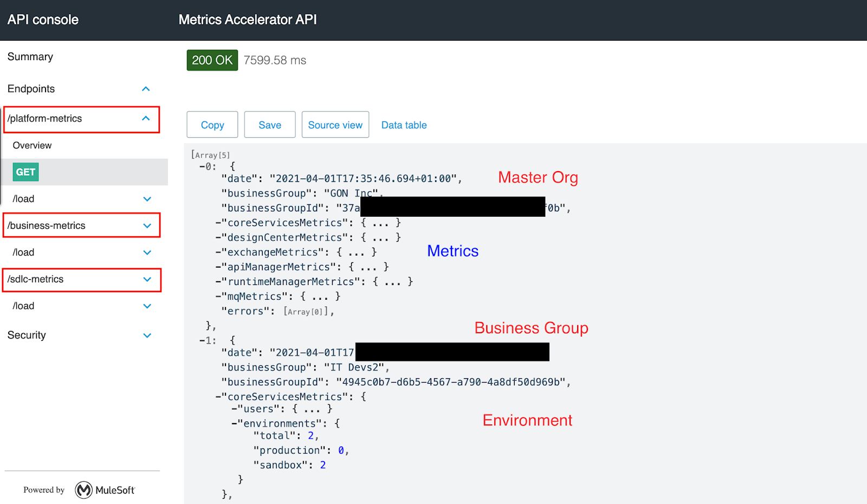Select the Endpoints label in sidebar
Image resolution: width=867 pixels, height=504 pixels.
31,89
